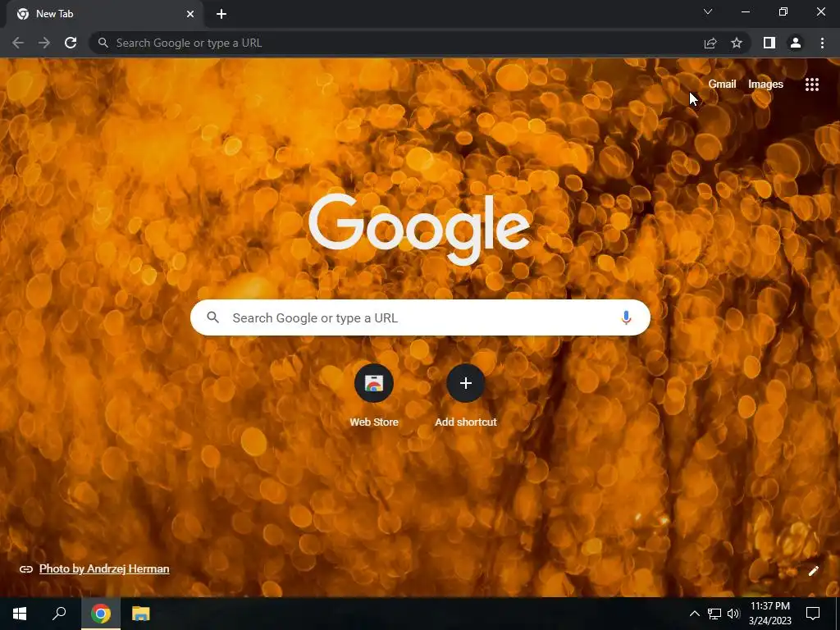840x630 pixels.
Task: Close the New Tab tab
Action: tap(190, 14)
